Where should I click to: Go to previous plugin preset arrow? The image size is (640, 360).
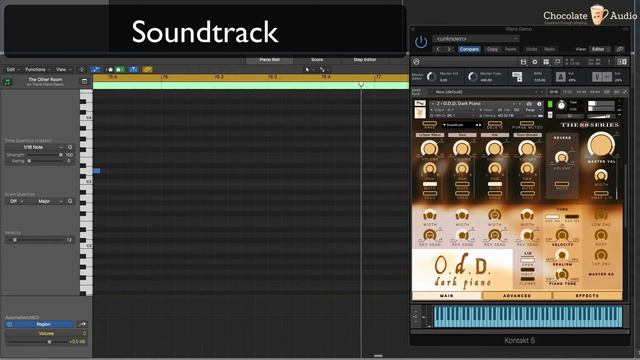tap(438, 49)
